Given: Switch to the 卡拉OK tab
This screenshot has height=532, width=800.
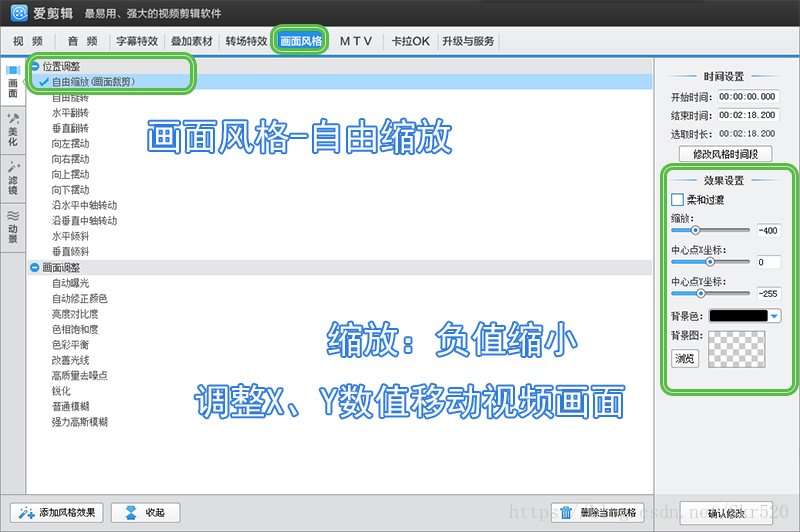Looking at the screenshot, I should tap(410, 41).
